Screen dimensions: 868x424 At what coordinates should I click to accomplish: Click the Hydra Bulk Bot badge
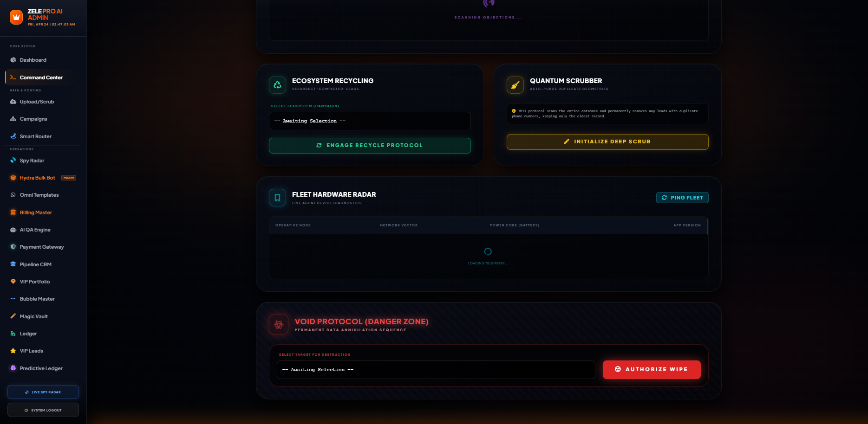69,178
